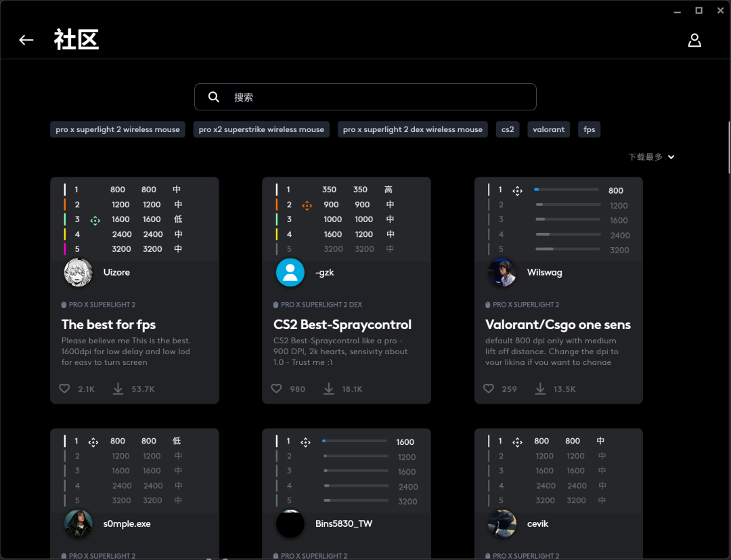Viewport: 731px width, 560px height.
Task: Select the fps tag
Action: pos(590,129)
